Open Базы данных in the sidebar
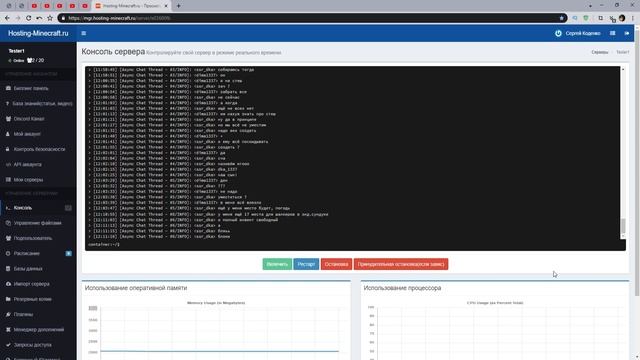The image size is (640, 360). point(38,269)
